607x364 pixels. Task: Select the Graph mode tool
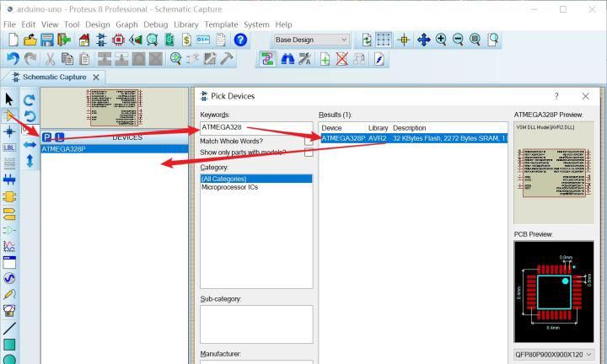pyautogui.click(x=9, y=246)
